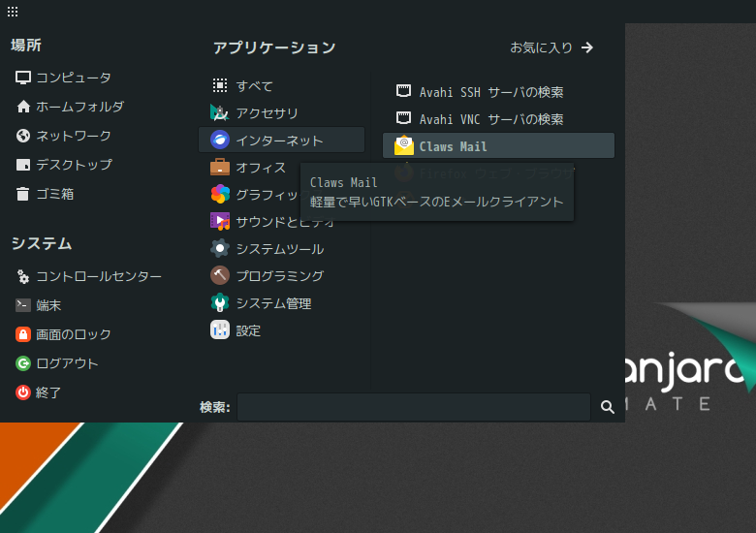Click the Accessories category icon
This screenshot has height=533, width=756.
click(220, 112)
